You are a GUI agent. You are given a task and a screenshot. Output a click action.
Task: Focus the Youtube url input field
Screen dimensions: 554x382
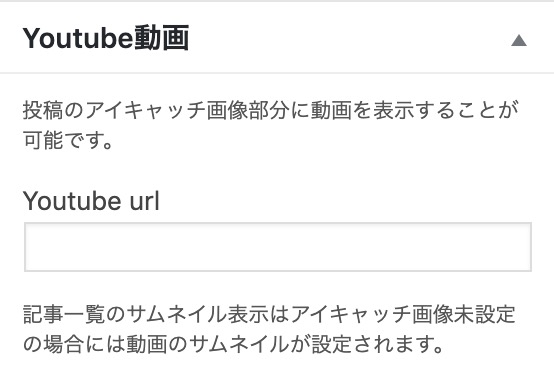click(x=278, y=247)
